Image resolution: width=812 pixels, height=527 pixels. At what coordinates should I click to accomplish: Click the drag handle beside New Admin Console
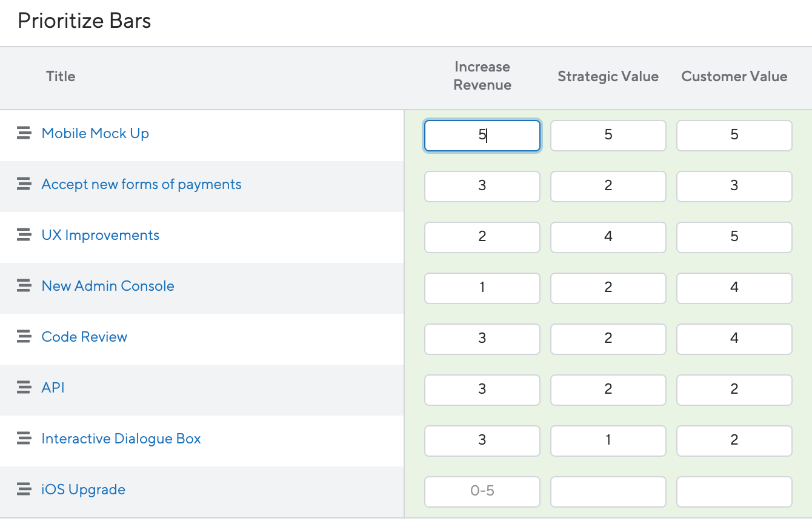[x=24, y=285]
